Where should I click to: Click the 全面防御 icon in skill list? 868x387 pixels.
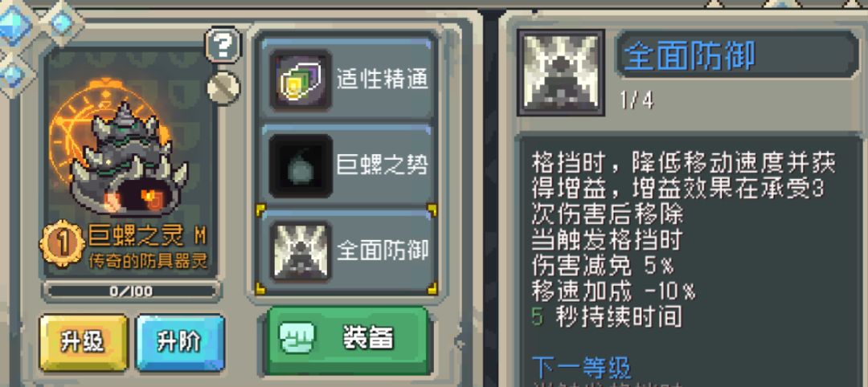coord(301,251)
